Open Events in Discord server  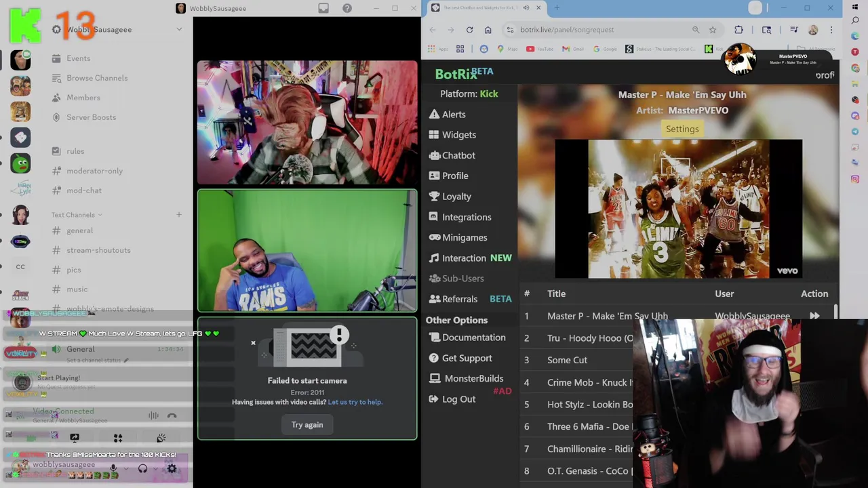point(71,58)
